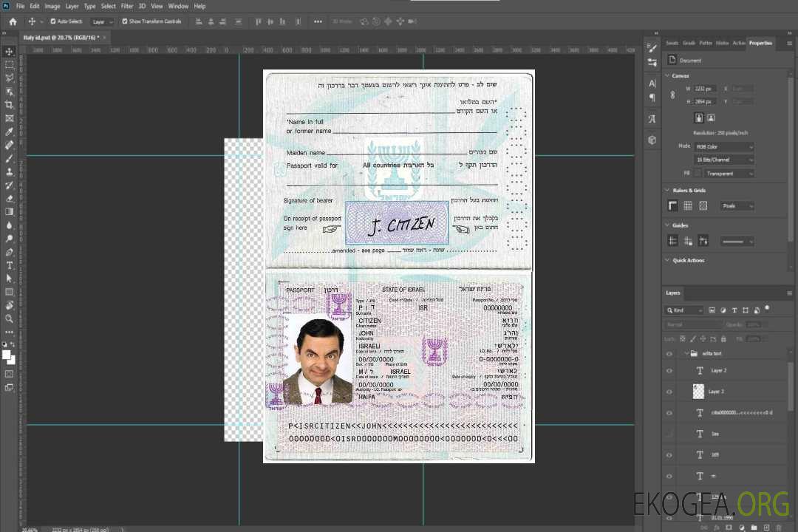Select the Eraser tool
The width and height of the screenshot is (798, 532).
[9, 199]
